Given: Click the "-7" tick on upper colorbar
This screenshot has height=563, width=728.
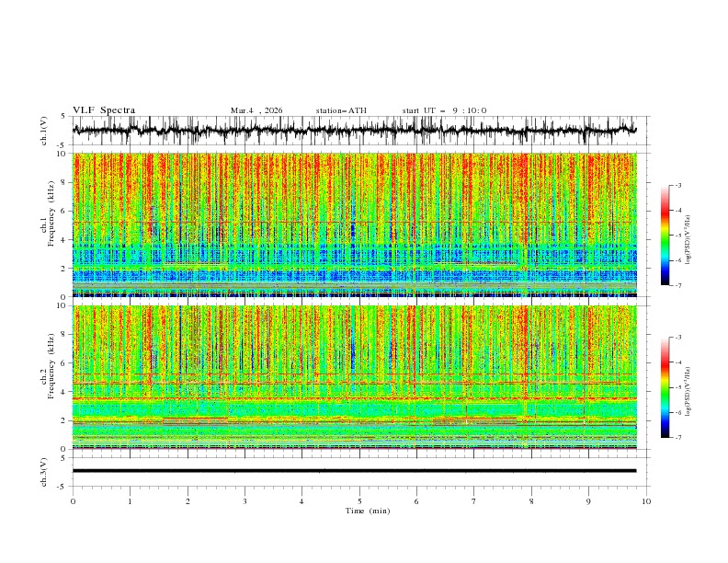Looking at the screenshot, I should click(678, 285).
